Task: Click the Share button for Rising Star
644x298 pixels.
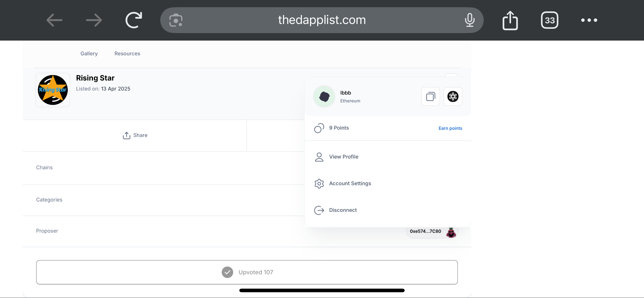Action: [x=135, y=135]
